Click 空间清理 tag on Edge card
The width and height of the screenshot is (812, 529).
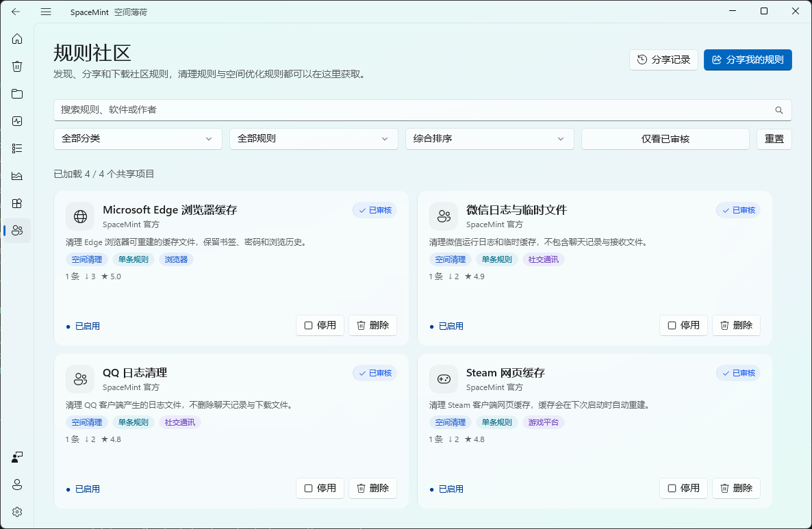[x=86, y=259]
